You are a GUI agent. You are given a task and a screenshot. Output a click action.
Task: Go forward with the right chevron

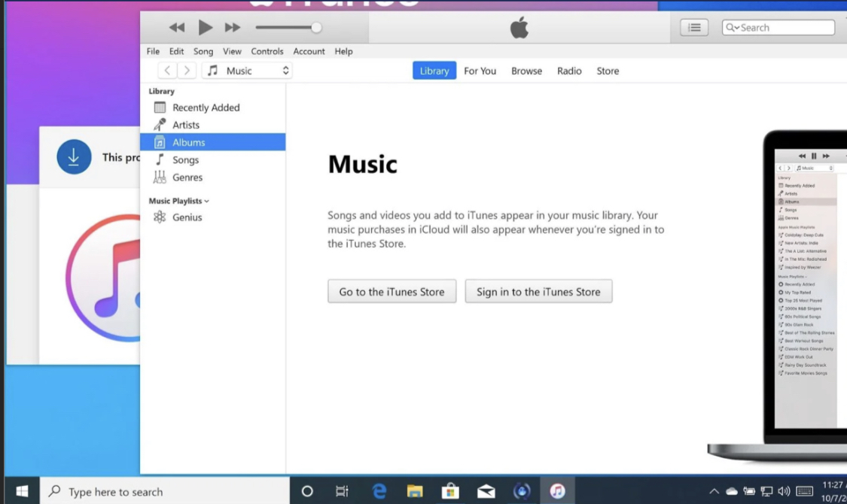[187, 71]
